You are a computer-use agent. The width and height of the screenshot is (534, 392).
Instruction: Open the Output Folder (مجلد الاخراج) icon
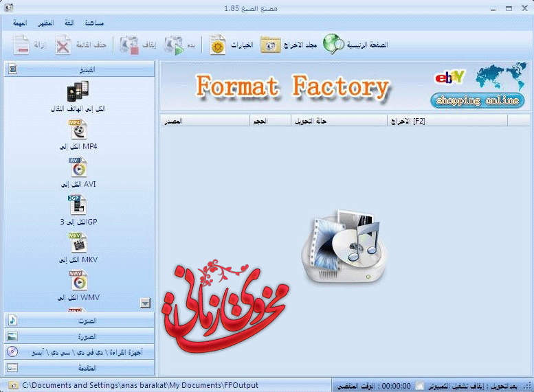coord(271,45)
